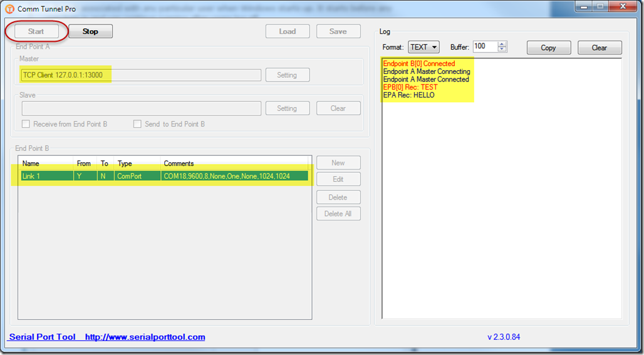Click the Load button
Screen dimensions: 644x355
288,31
